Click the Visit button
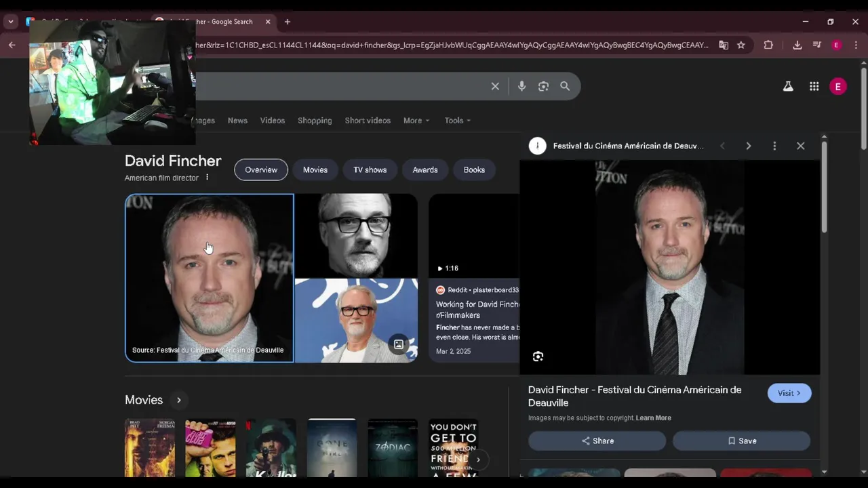 [789, 393]
